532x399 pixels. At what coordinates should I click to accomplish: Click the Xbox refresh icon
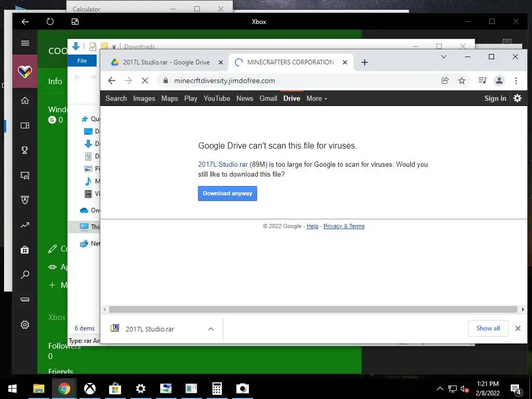(x=50, y=22)
